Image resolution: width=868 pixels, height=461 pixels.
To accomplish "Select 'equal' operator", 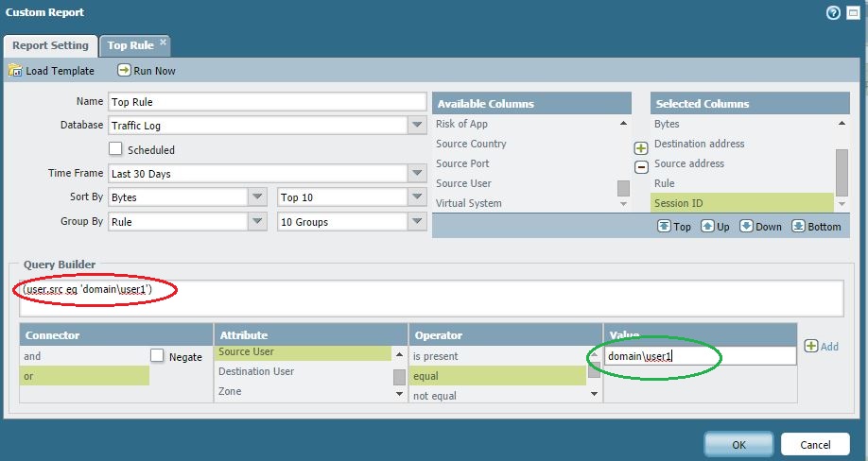I will coord(497,376).
